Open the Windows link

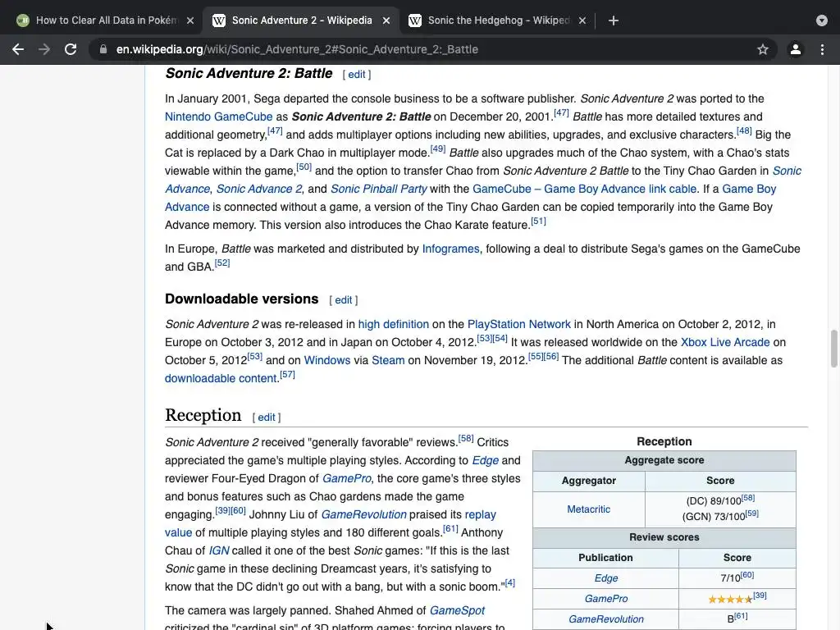326,360
